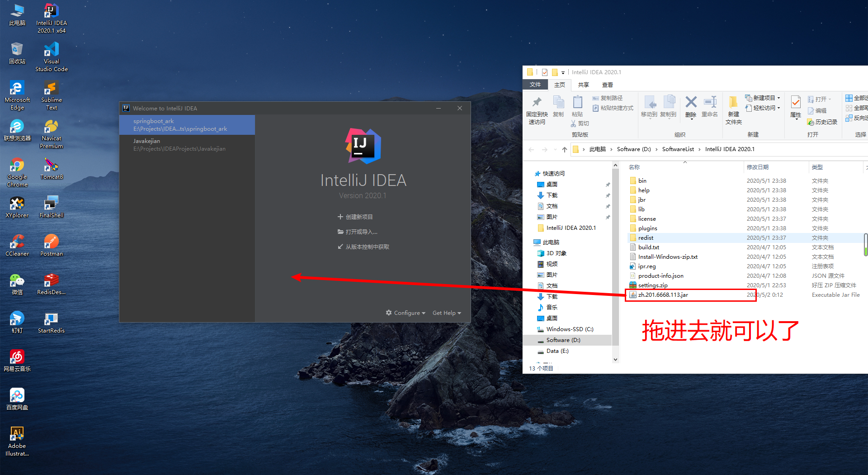Image resolution: width=868 pixels, height=475 pixels.
Task: Open the Configure dropdown in IntelliJ welcome
Action: (x=406, y=313)
